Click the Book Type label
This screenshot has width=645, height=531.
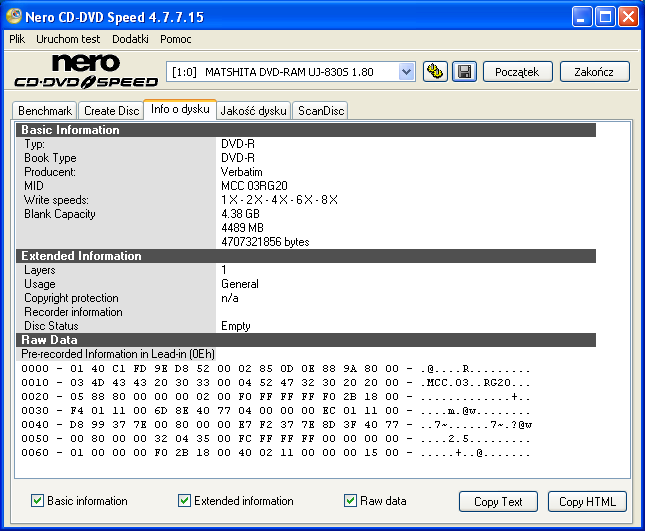(x=50, y=158)
